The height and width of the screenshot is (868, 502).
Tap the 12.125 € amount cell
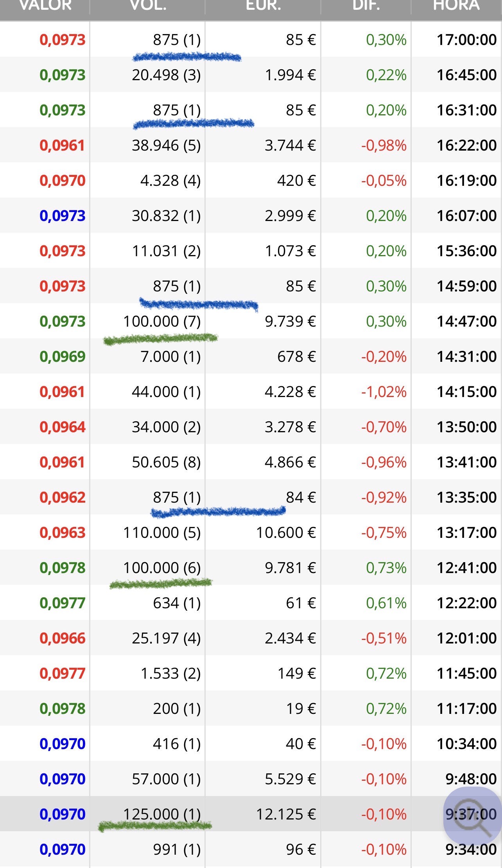coord(286,814)
